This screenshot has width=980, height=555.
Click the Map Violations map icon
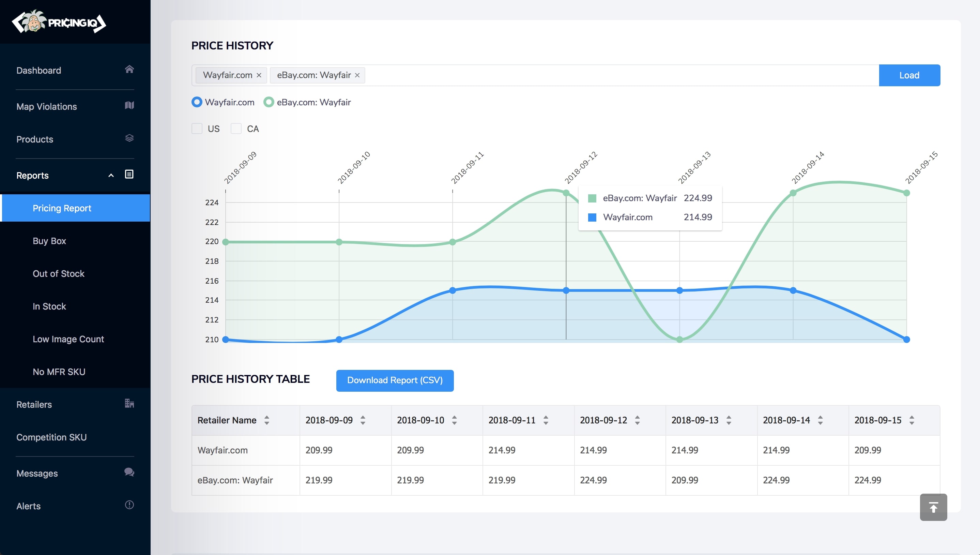pyautogui.click(x=129, y=105)
